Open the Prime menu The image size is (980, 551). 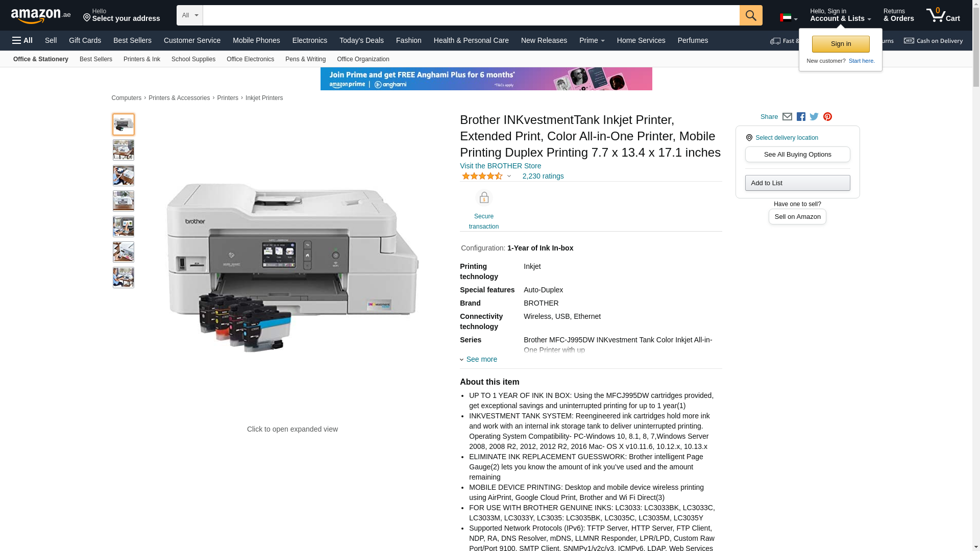click(x=592, y=40)
